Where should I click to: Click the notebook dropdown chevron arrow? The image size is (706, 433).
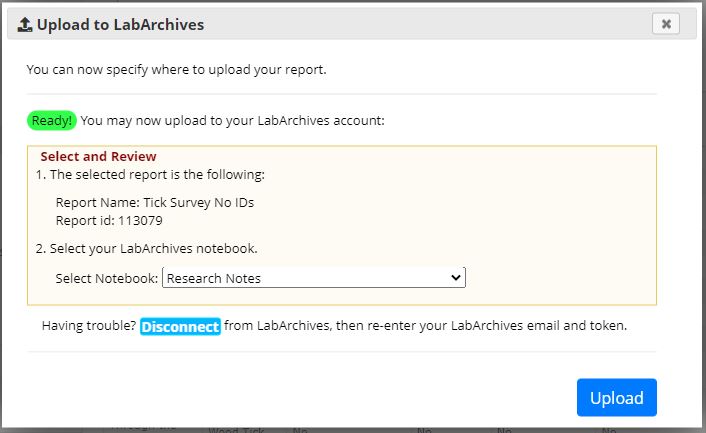point(456,278)
